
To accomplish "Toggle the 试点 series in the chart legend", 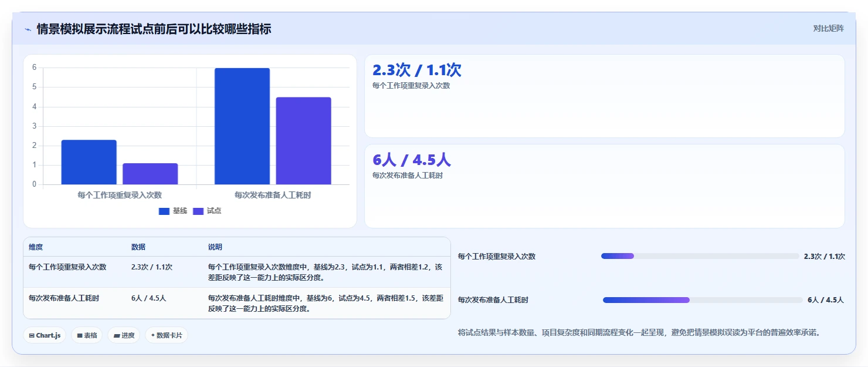I will click(207, 211).
